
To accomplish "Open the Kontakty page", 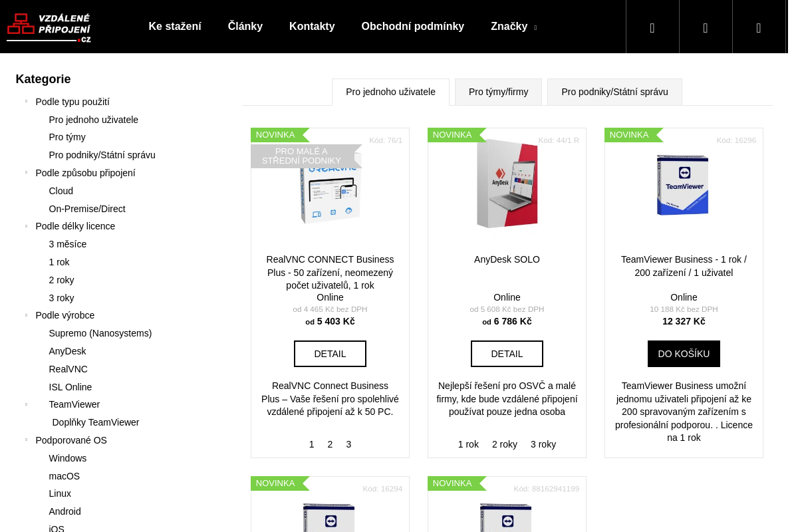I will click(312, 27).
